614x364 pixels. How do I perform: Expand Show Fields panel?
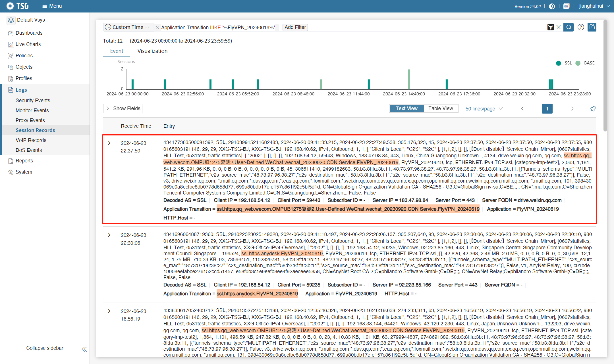pyautogui.click(x=123, y=108)
